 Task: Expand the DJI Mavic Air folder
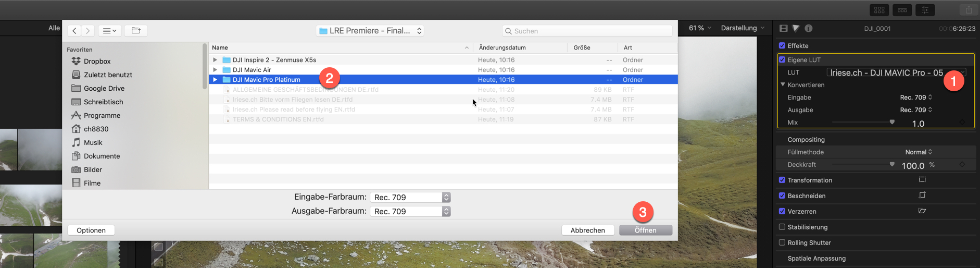point(215,70)
